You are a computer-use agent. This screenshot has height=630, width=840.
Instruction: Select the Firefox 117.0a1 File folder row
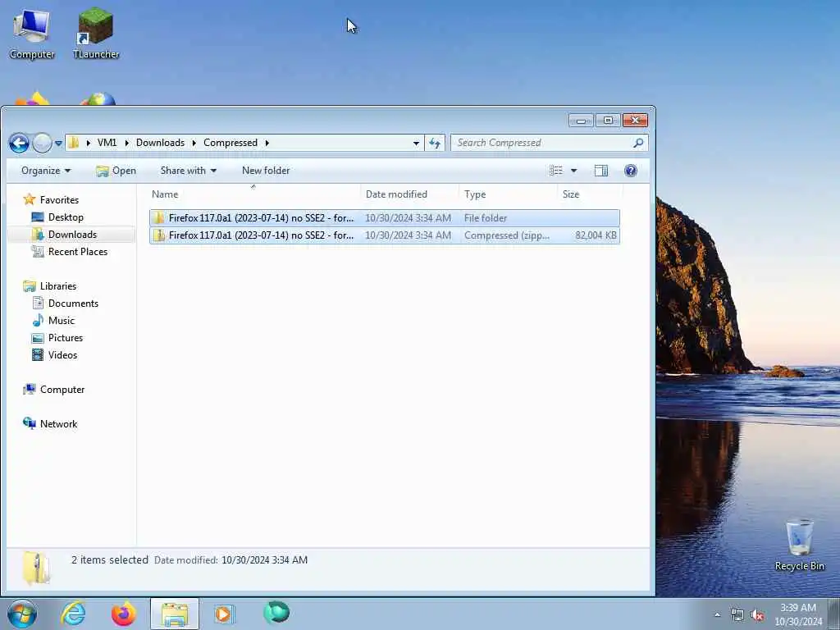pyautogui.click(x=385, y=218)
